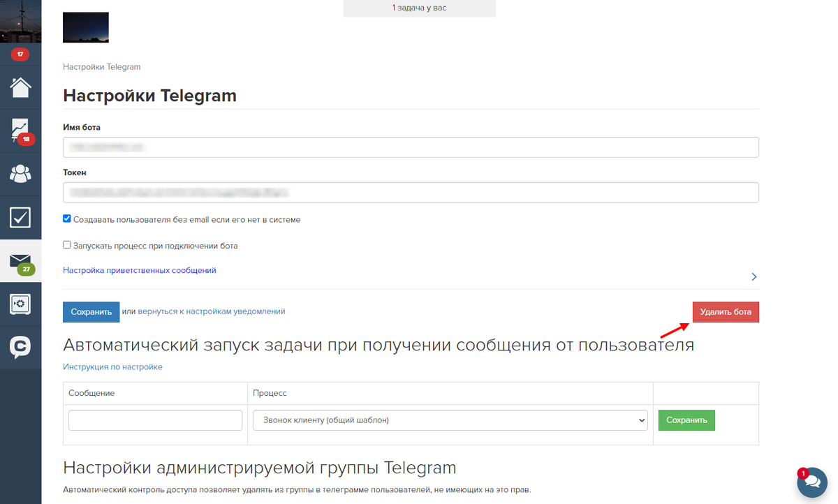Open the analytics chart icon in sidebar
Image resolution: width=838 pixels, height=504 pixels.
[20, 131]
